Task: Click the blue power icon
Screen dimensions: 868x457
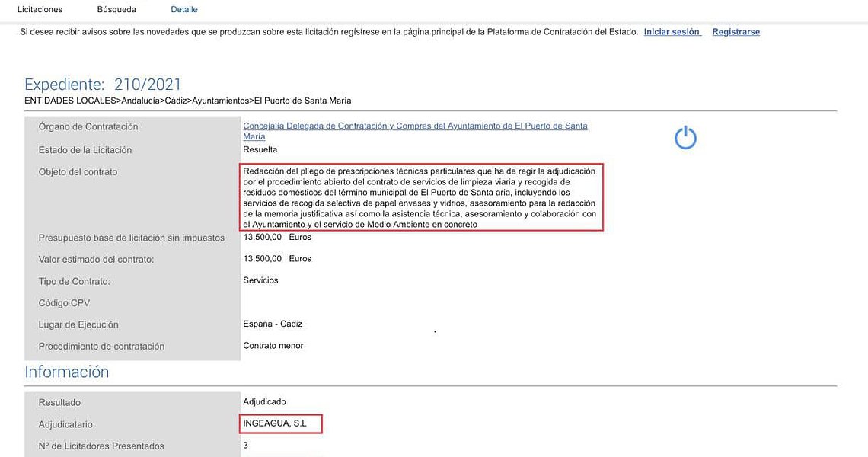Action: 685,138
